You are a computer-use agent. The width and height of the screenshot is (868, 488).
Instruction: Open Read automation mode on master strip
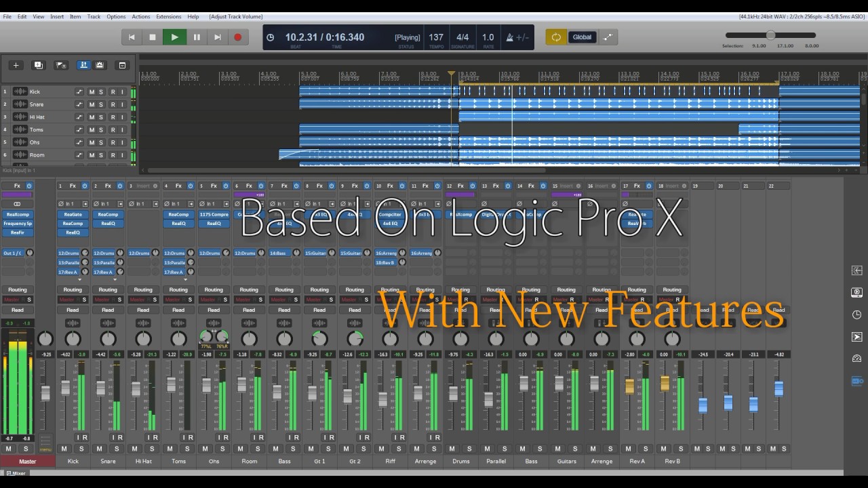(18, 310)
